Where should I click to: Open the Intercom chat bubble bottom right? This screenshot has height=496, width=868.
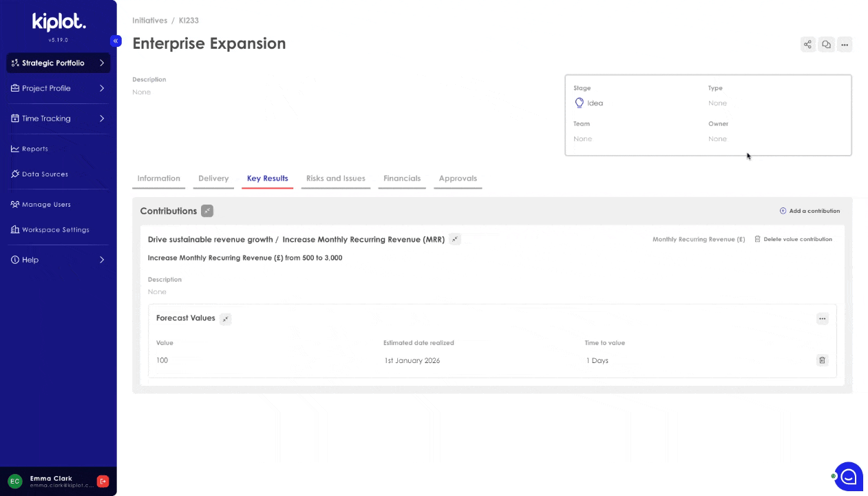(848, 476)
